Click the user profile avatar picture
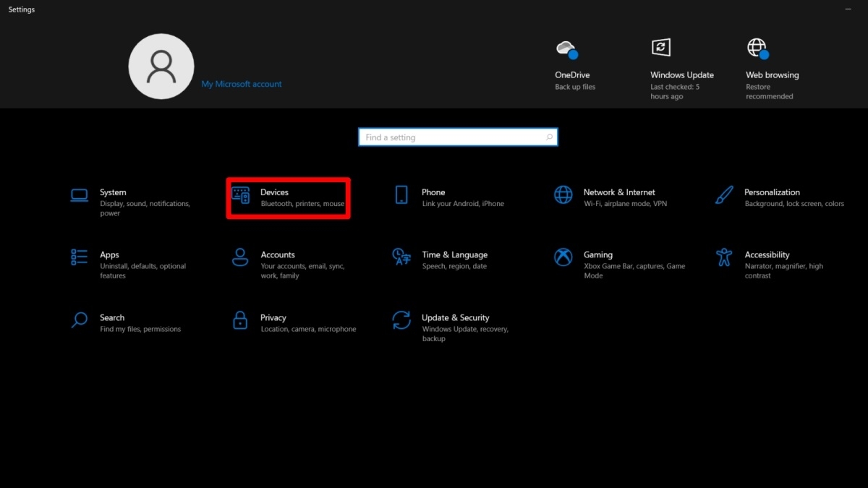 [x=161, y=67]
